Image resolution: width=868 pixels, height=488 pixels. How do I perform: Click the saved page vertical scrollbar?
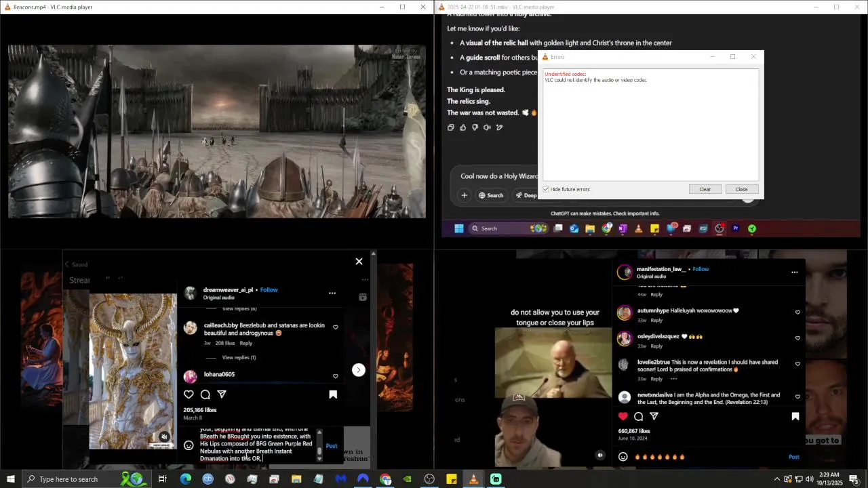click(x=373, y=359)
